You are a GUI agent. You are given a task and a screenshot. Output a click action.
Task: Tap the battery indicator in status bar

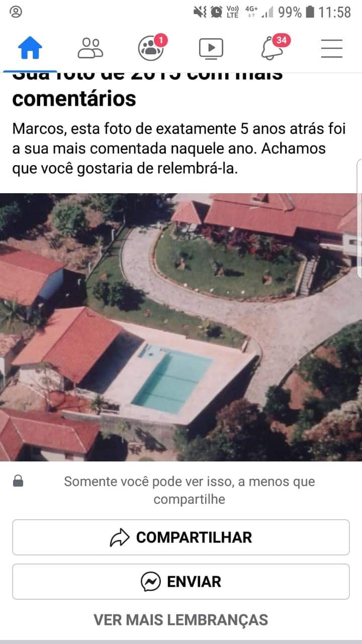(310, 12)
